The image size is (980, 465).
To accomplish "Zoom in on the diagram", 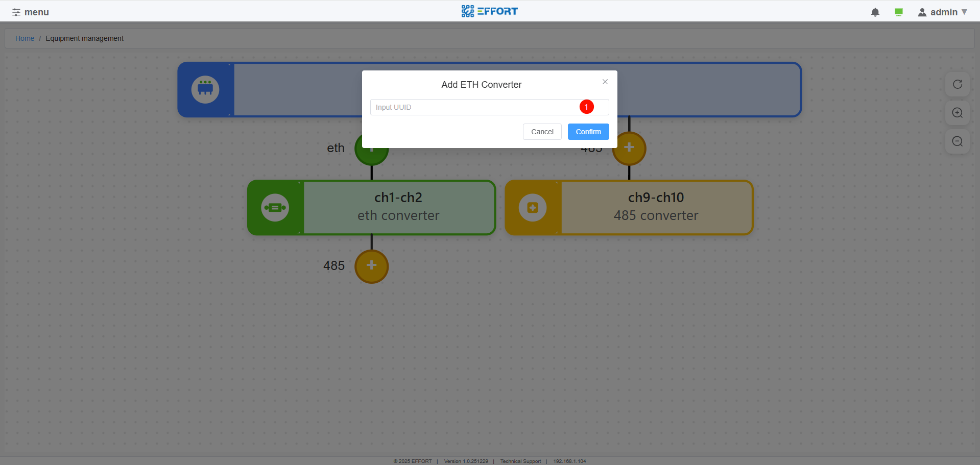I will 958,113.
